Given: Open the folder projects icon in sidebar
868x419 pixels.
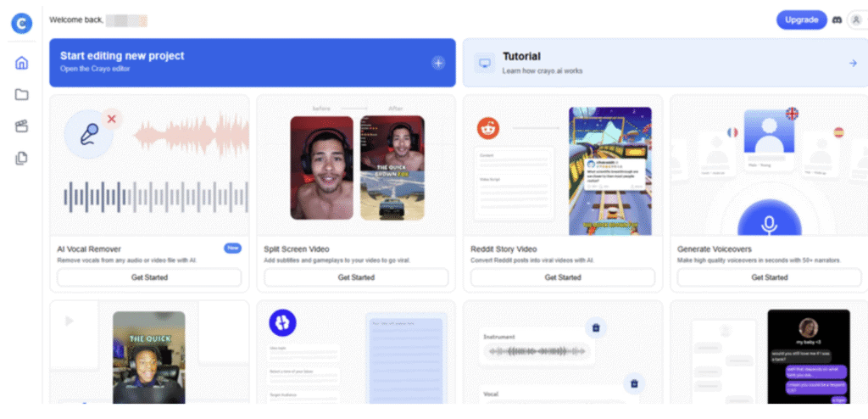Looking at the screenshot, I should 22,94.
